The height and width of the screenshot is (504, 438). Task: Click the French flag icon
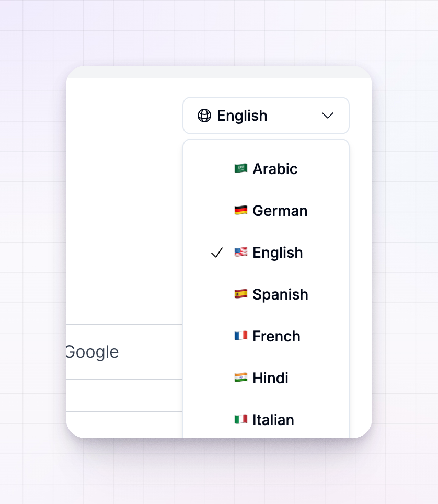[x=241, y=336]
